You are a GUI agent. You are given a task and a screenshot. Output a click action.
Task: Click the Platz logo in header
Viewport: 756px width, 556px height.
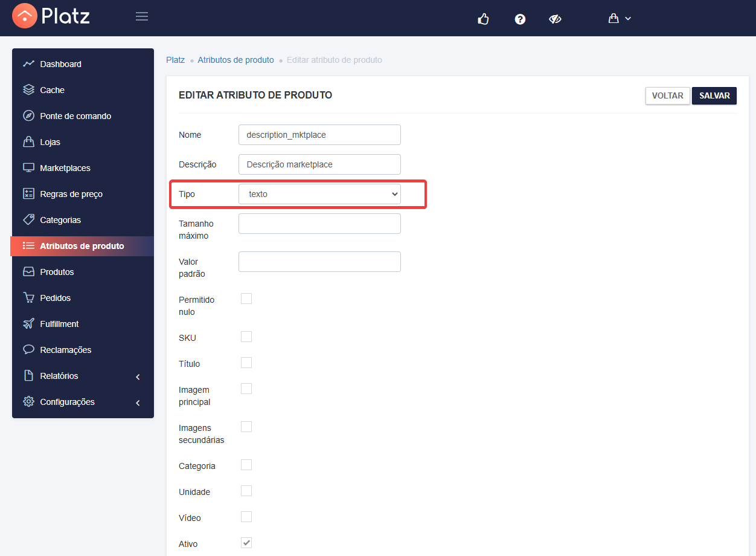(51, 16)
